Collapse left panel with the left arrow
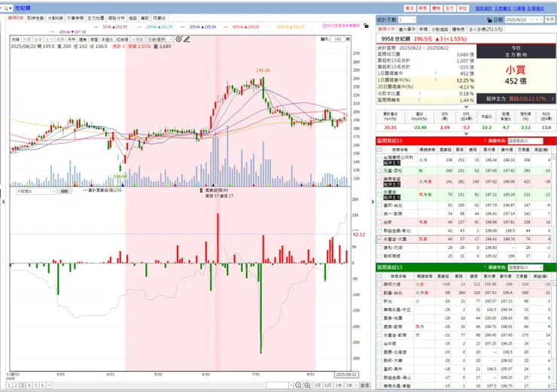Image resolution: width=557 pixels, height=392 pixels. (x=3, y=202)
